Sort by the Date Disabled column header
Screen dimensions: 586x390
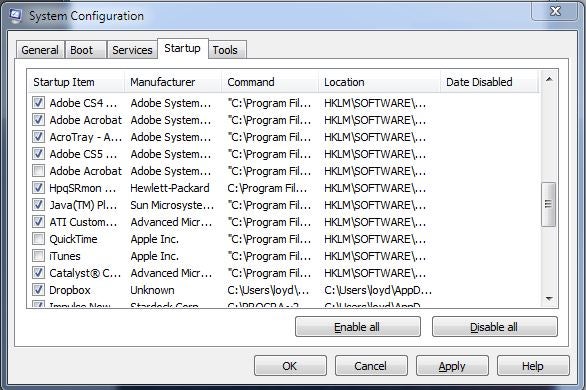pos(490,82)
